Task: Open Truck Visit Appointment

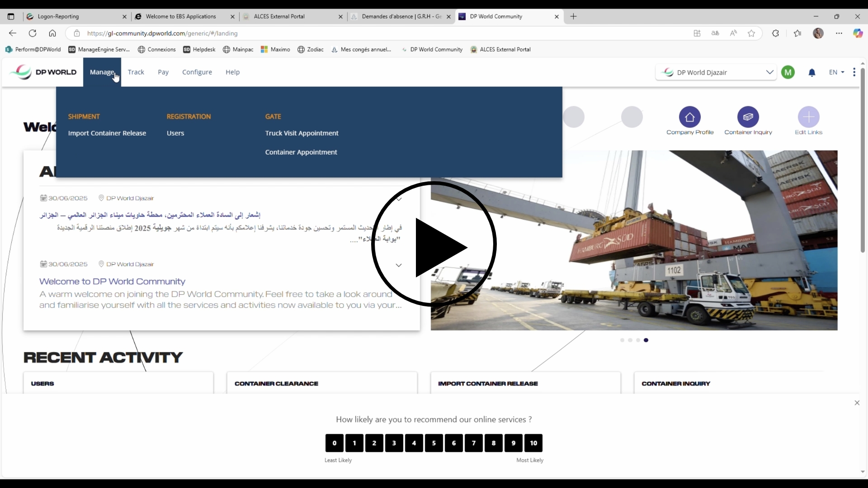Action: point(302,133)
